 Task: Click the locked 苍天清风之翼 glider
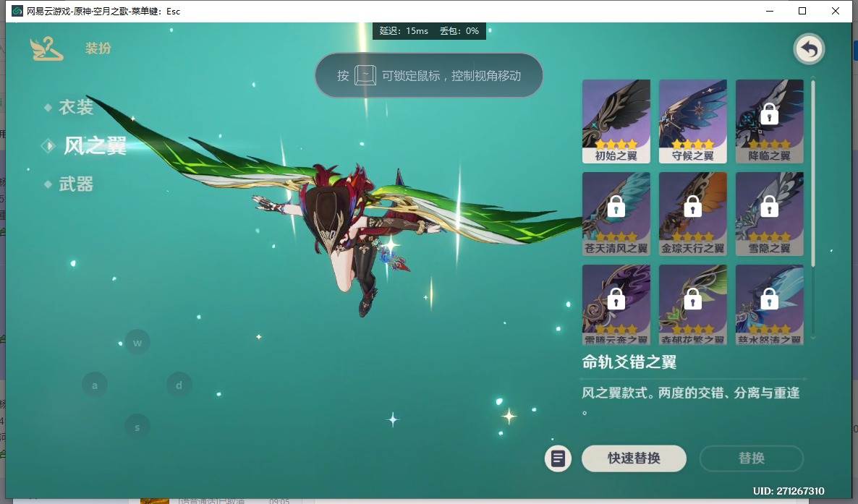(x=616, y=213)
